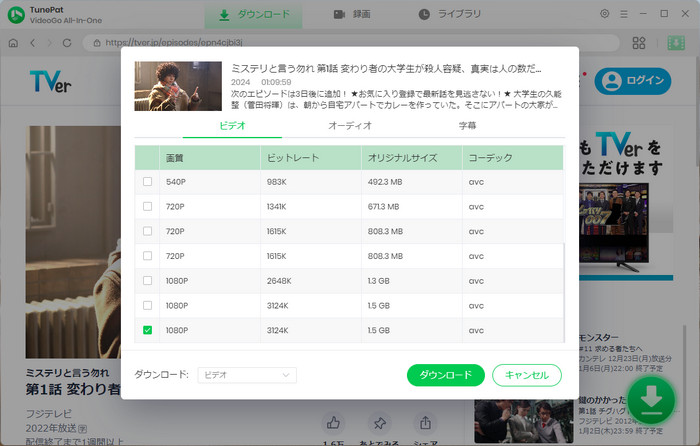The width and height of the screenshot is (700, 446).
Task: Open the settings gear icon in the title bar
Action: [604, 14]
